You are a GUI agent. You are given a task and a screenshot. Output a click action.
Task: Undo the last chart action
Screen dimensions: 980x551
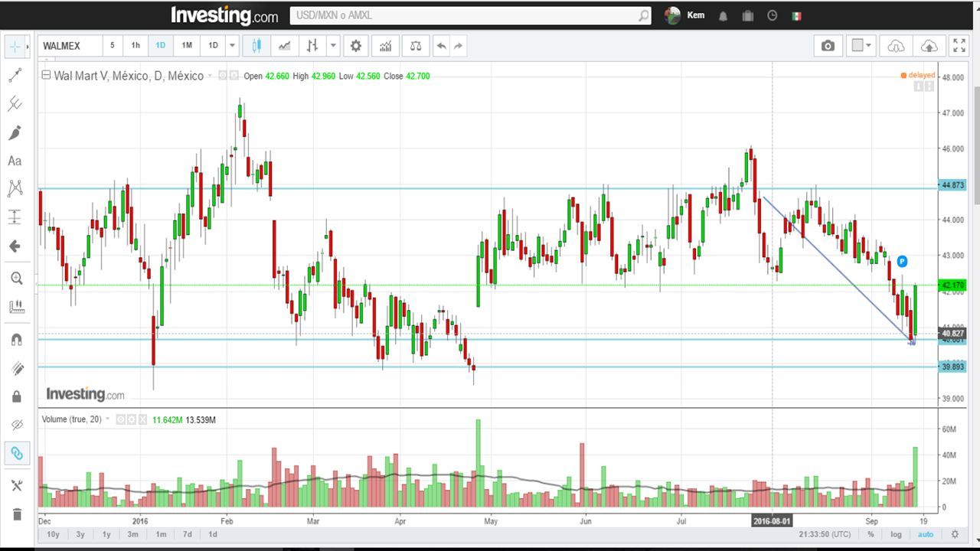pyautogui.click(x=441, y=46)
